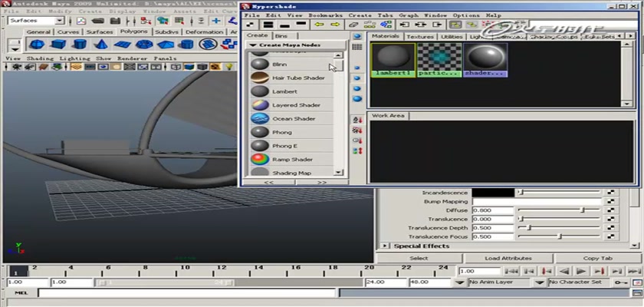Click the Diffuse slider handle
This screenshot has height=307, width=644.
pos(583,210)
